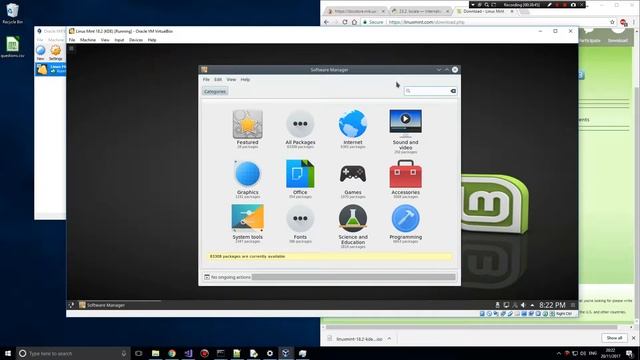Bookmark the page with Chrome star
This screenshot has width=640, height=360.
(612, 22)
